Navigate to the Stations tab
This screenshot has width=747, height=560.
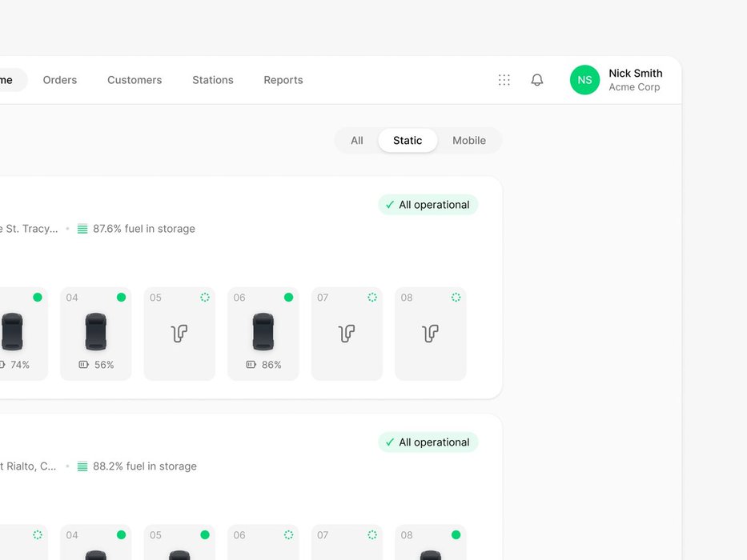[x=213, y=80]
